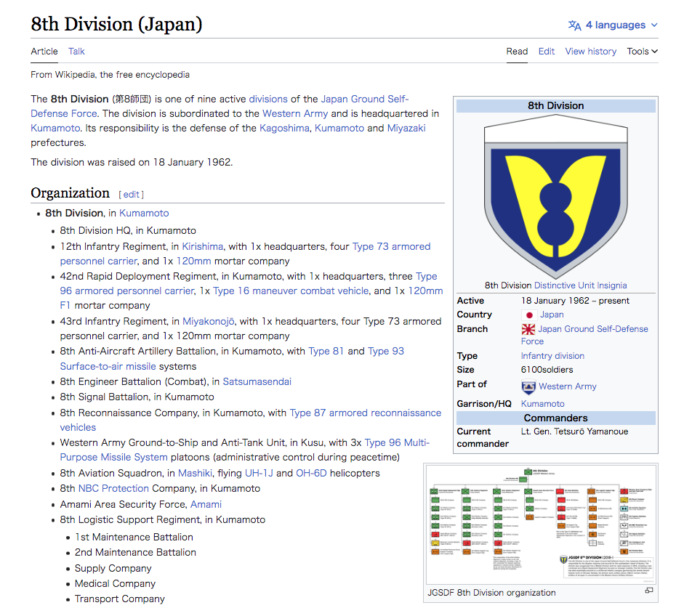Follow the OH-6D link

click(x=311, y=474)
